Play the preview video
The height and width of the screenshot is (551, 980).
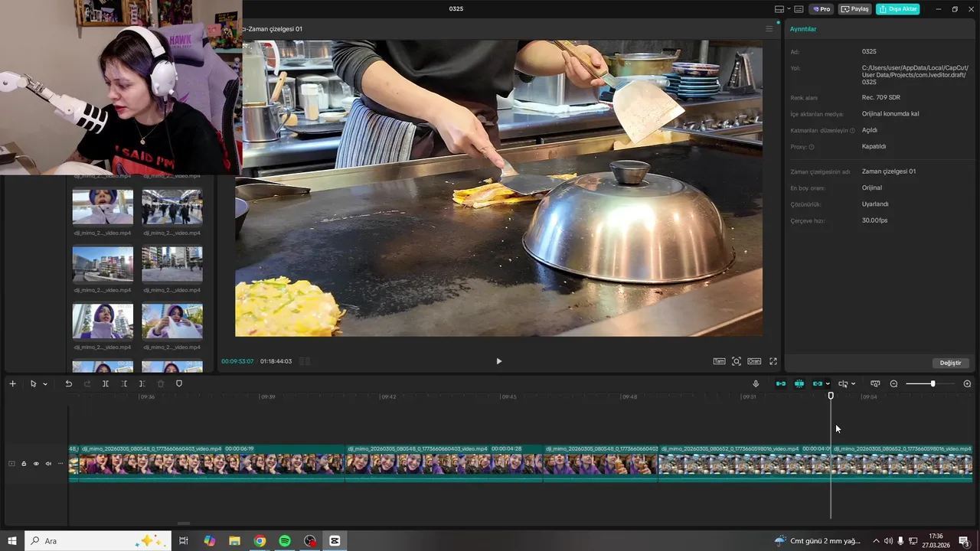pos(498,361)
